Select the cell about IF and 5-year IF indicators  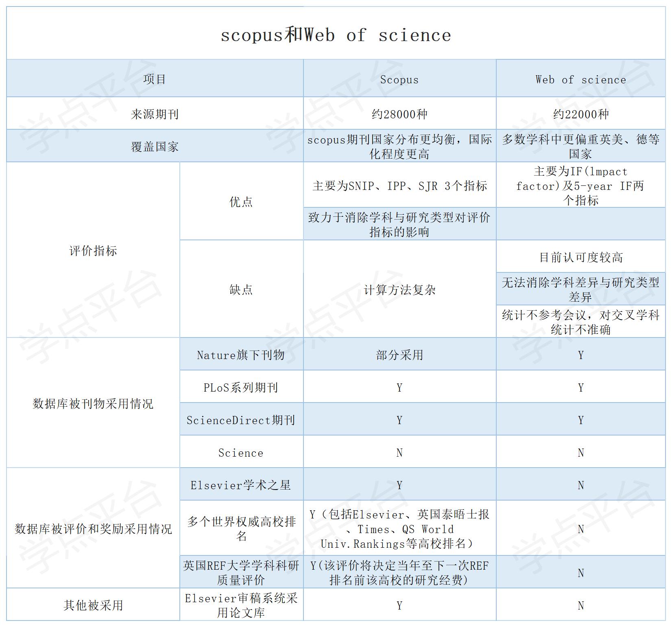(581, 185)
